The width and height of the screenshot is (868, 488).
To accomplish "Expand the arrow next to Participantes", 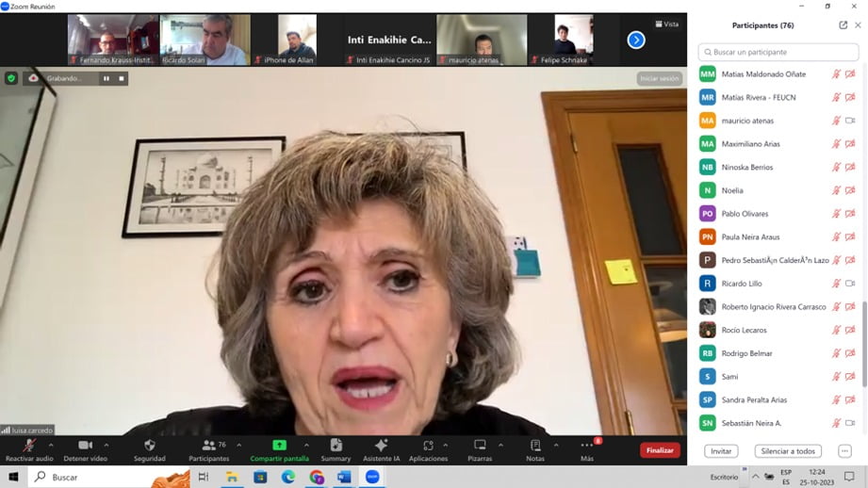I will click(238, 445).
